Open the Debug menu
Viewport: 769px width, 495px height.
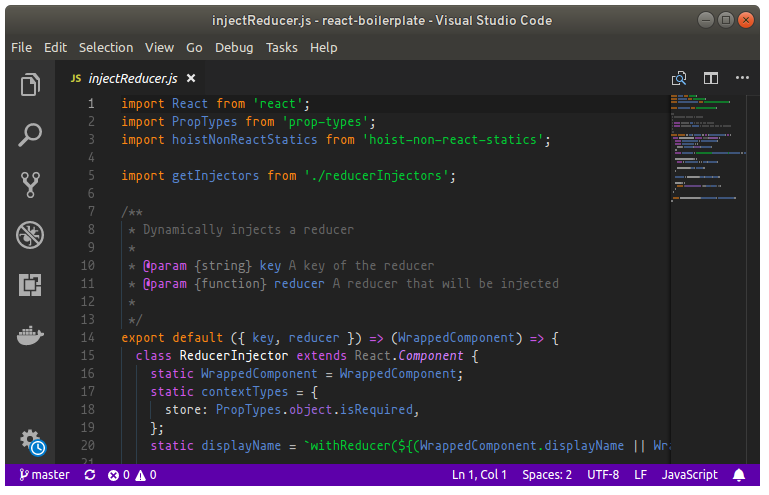tap(234, 48)
